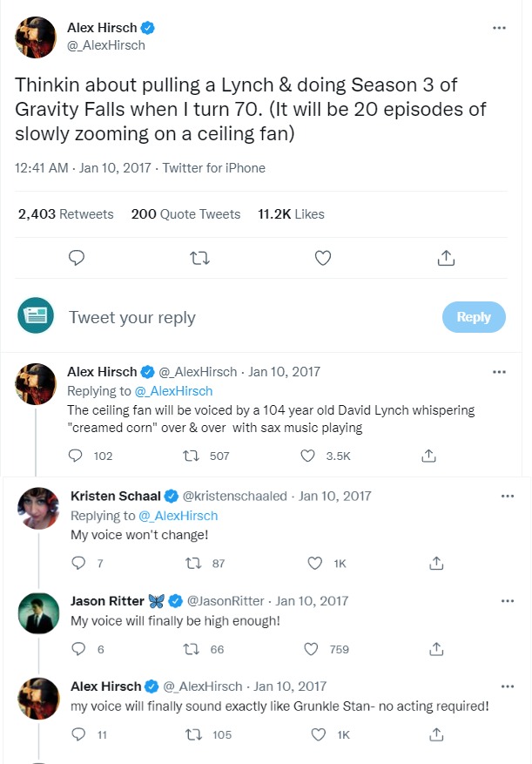This screenshot has height=764, width=532.
Task: Retweet the main Gravity Falls tweet
Action: point(199,258)
